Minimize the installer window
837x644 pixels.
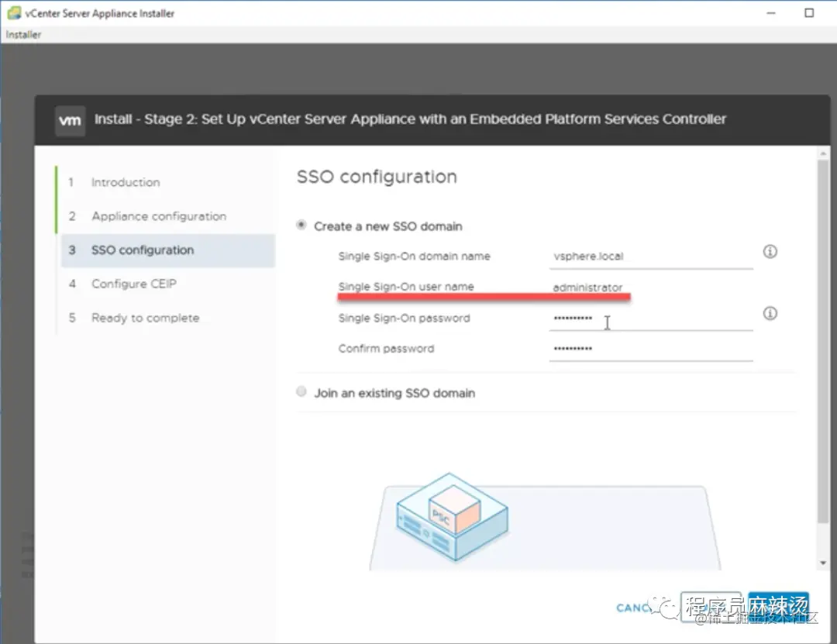pyautogui.click(x=771, y=13)
